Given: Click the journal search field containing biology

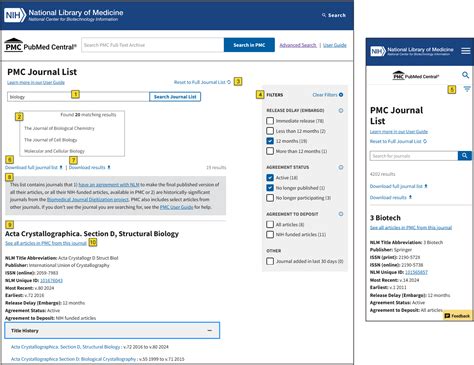Looking at the screenshot, I should 78,97.
